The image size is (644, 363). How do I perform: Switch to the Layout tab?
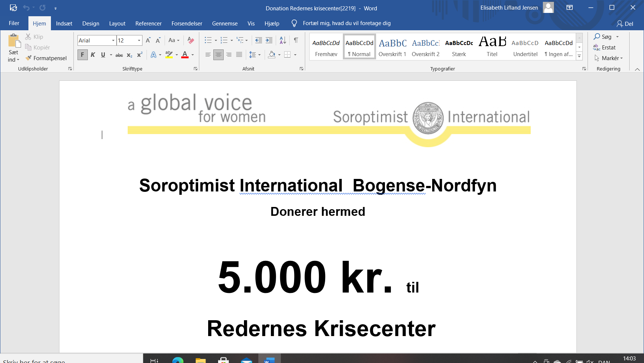tap(117, 23)
